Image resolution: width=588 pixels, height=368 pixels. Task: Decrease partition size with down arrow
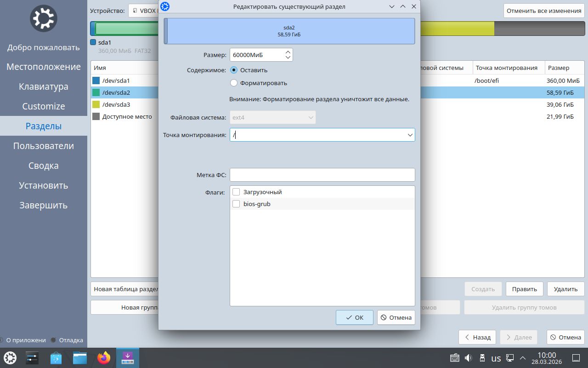(x=288, y=57)
